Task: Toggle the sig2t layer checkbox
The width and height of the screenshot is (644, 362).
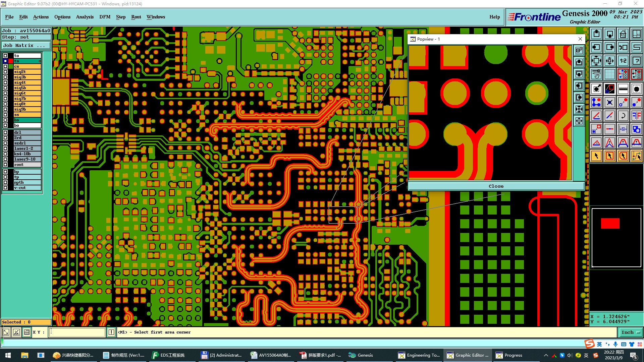Action: coord(5,72)
